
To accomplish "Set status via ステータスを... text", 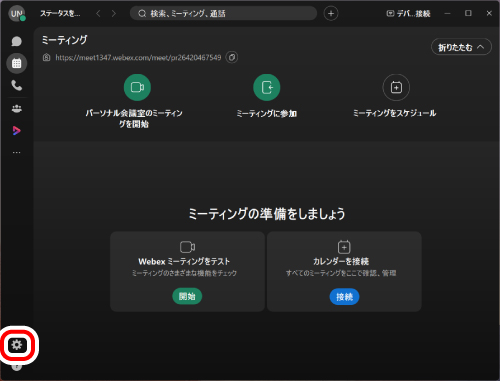I will (60, 14).
